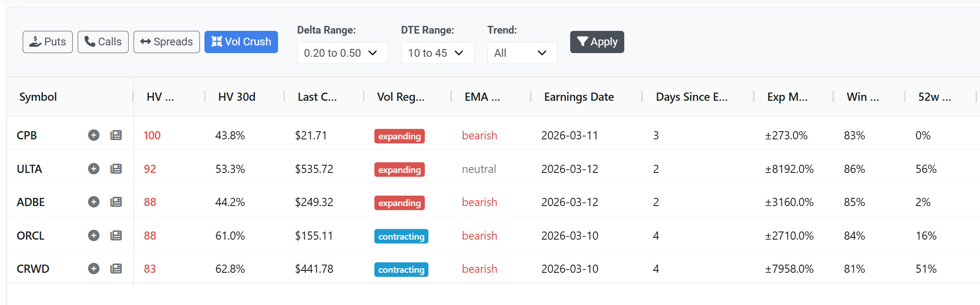Sort by the Vol Reg... column header
980x305 pixels.
(401, 97)
